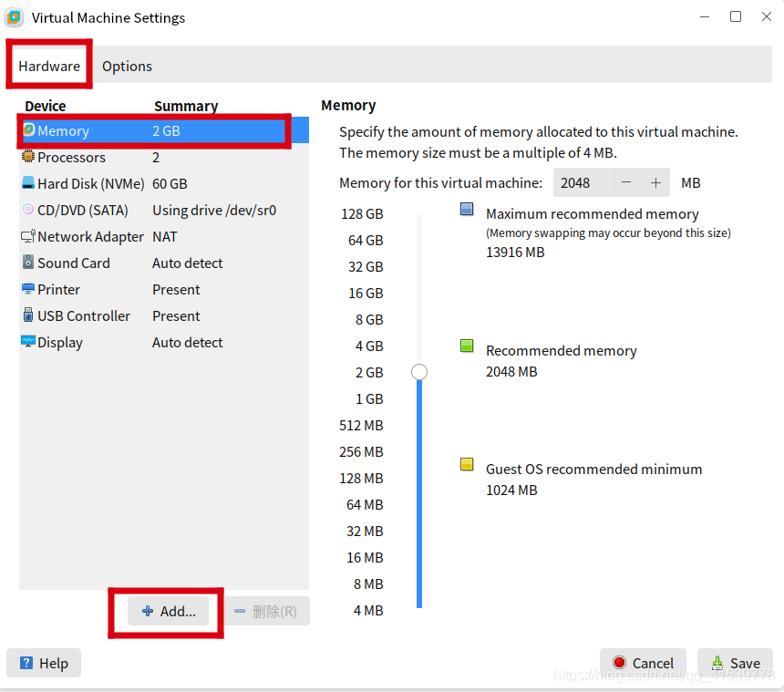The image size is (784, 692).
Task: Click the USB Controller icon
Action: [x=28, y=315]
